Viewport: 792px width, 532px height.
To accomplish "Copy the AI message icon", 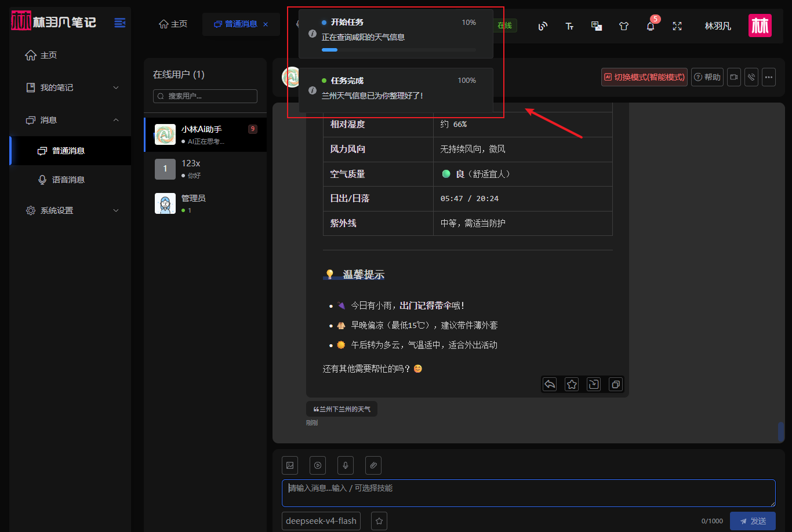I will point(616,384).
